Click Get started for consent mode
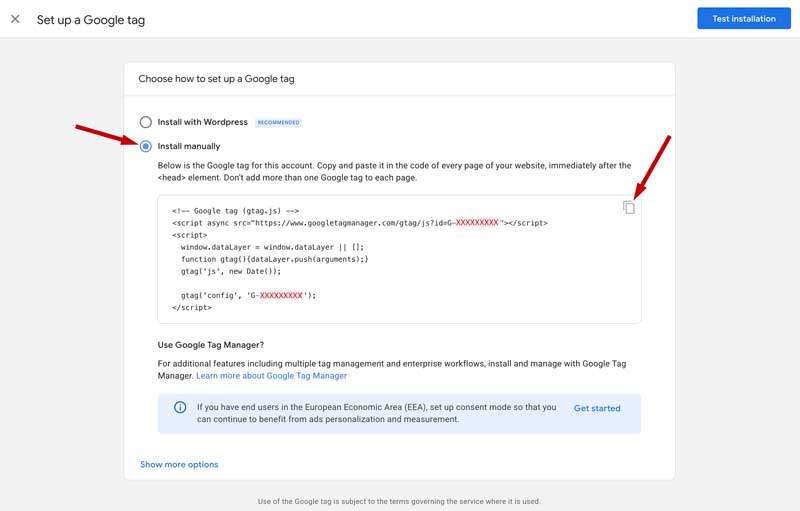800x511 pixels. click(597, 408)
